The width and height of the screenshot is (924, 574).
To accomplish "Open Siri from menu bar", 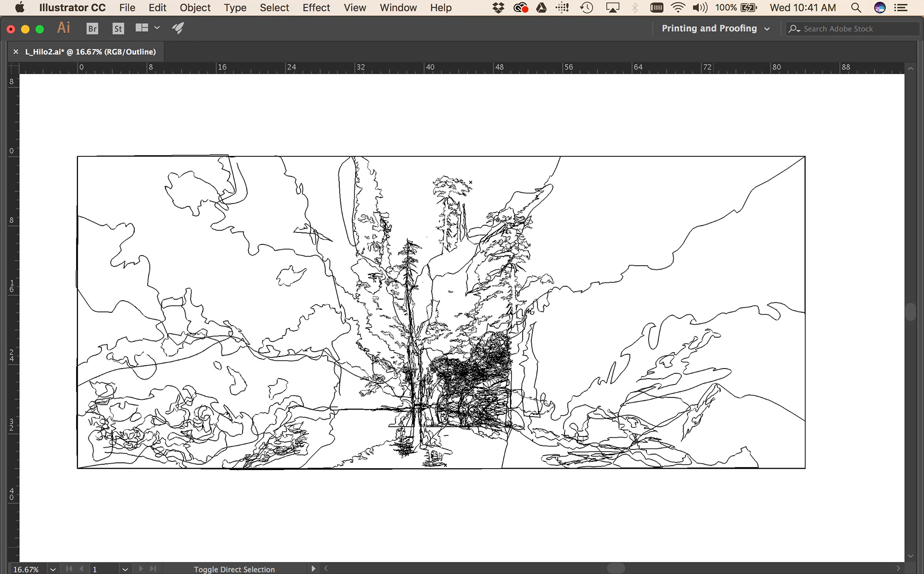I will 880,8.
